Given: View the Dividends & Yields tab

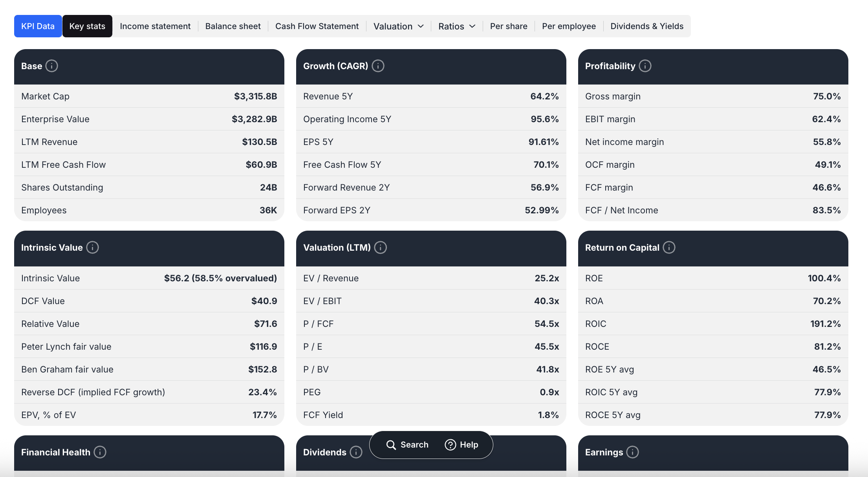Looking at the screenshot, I should (x=647, y=26).
